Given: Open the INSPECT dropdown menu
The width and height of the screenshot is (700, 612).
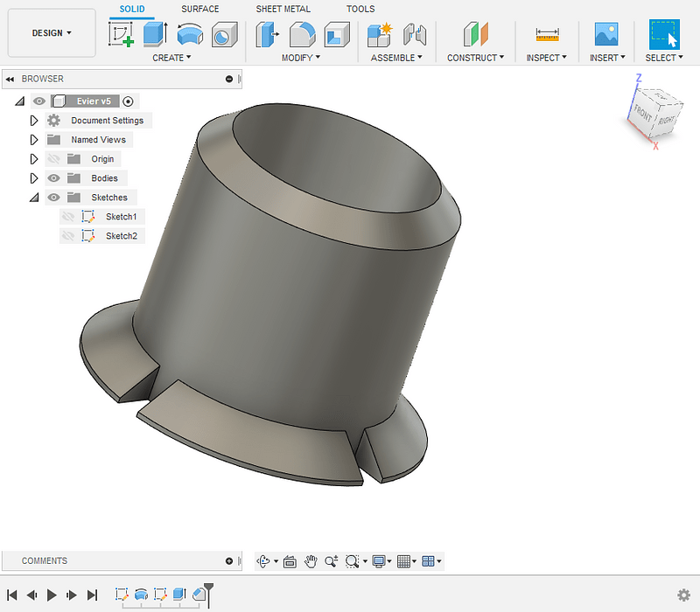Looking at the screenshot, I should 546,58.
